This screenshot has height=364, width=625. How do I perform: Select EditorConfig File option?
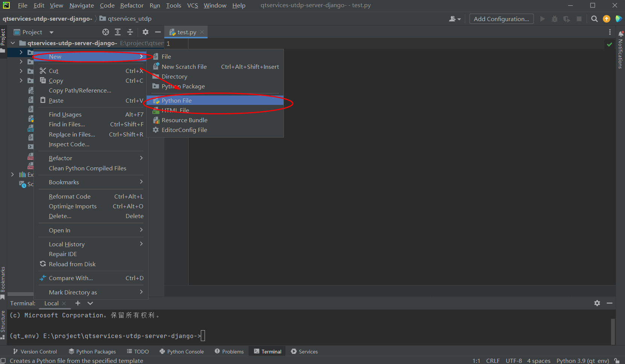[215, 130]
